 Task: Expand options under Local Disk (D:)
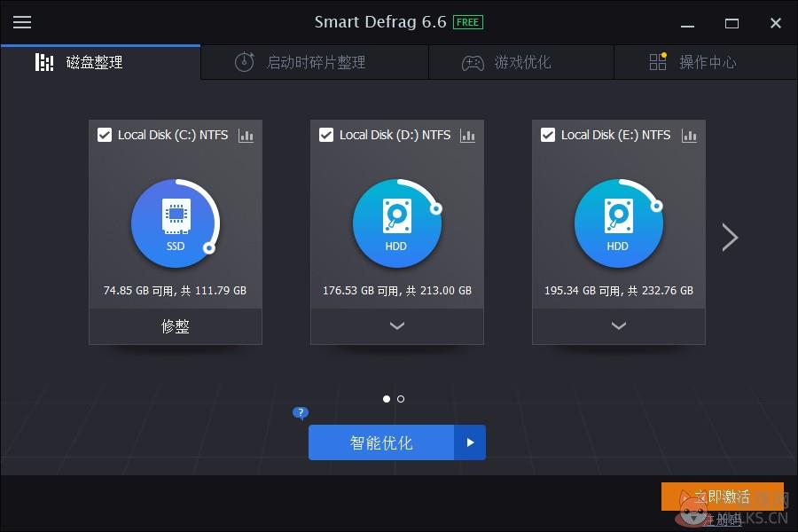[397, 325]
